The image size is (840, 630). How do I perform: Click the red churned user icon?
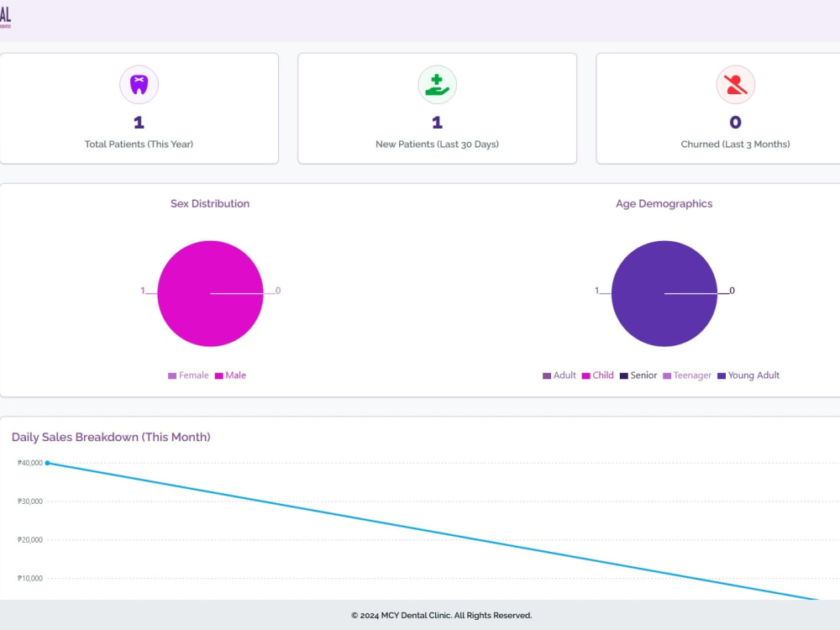coord(736,85)
